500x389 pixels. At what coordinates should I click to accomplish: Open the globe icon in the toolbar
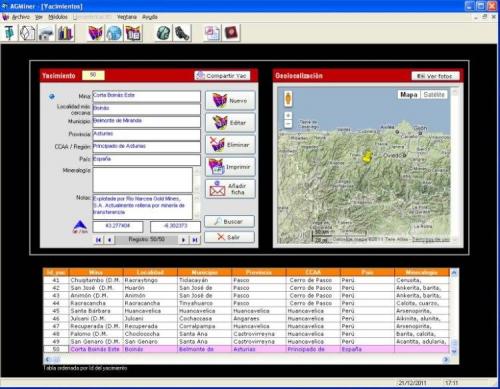[114, 33]
